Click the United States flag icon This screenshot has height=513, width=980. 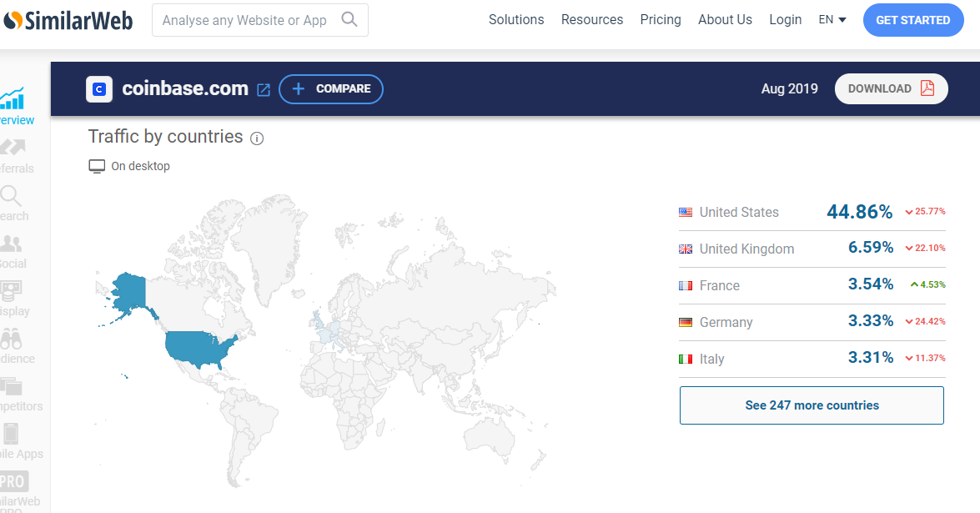pyautogui.click(x=686, y=213)
